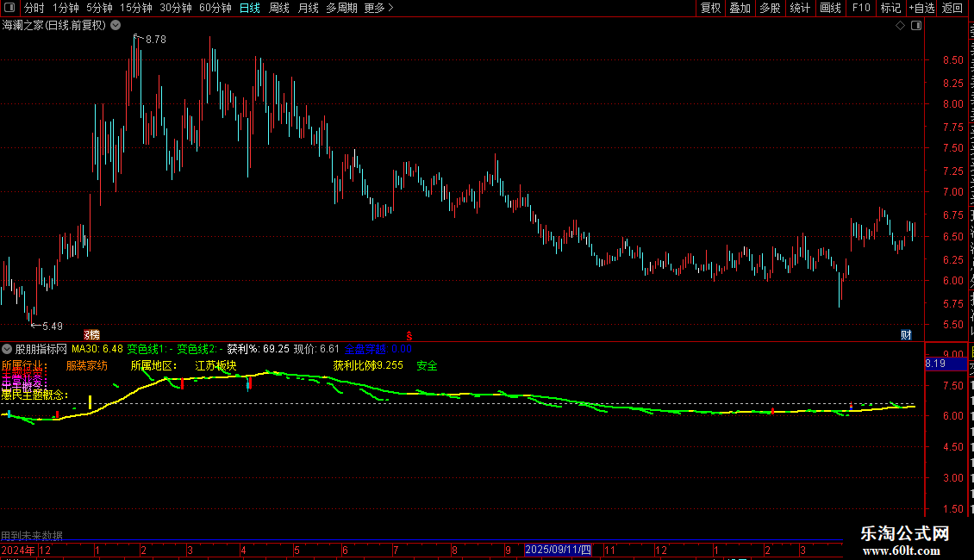Expand the 更多 periods menu
The width and height of the screenshot is (974, 560).
(379, 8)
